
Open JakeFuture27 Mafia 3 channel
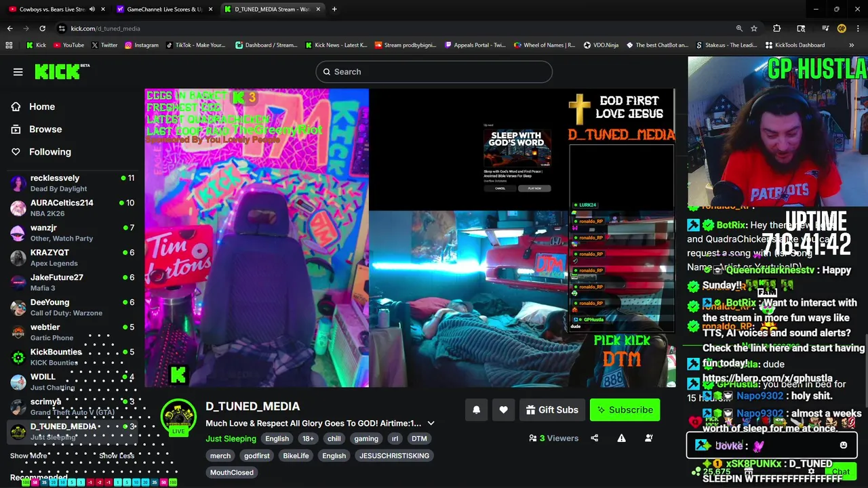coord(72,283)
